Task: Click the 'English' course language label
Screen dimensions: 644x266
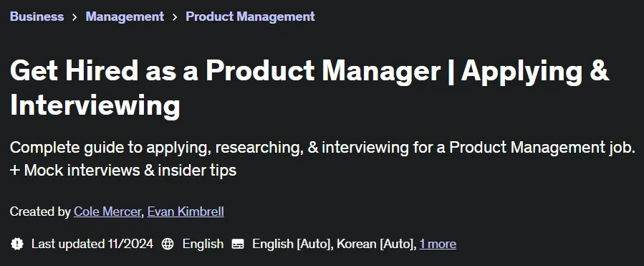Action: tap(203, 244)
